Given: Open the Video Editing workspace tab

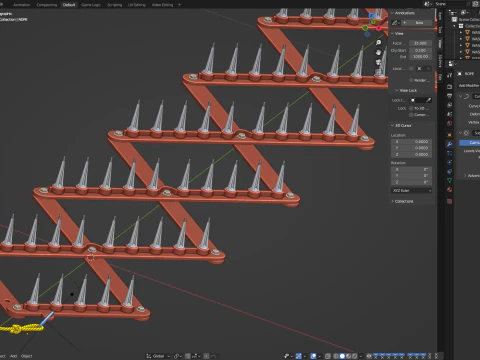Looking at the screenshot, I should (162, 5).
